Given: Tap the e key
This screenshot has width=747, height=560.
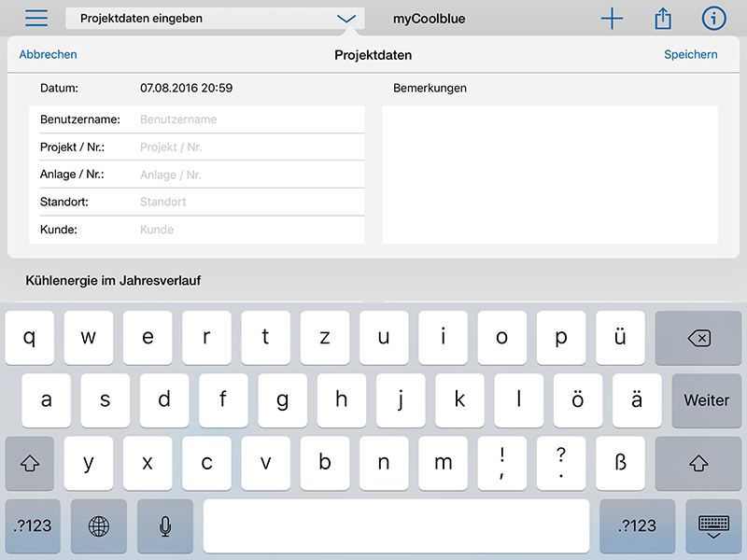Looking at the screenshot, I should [x=148, y=338].
